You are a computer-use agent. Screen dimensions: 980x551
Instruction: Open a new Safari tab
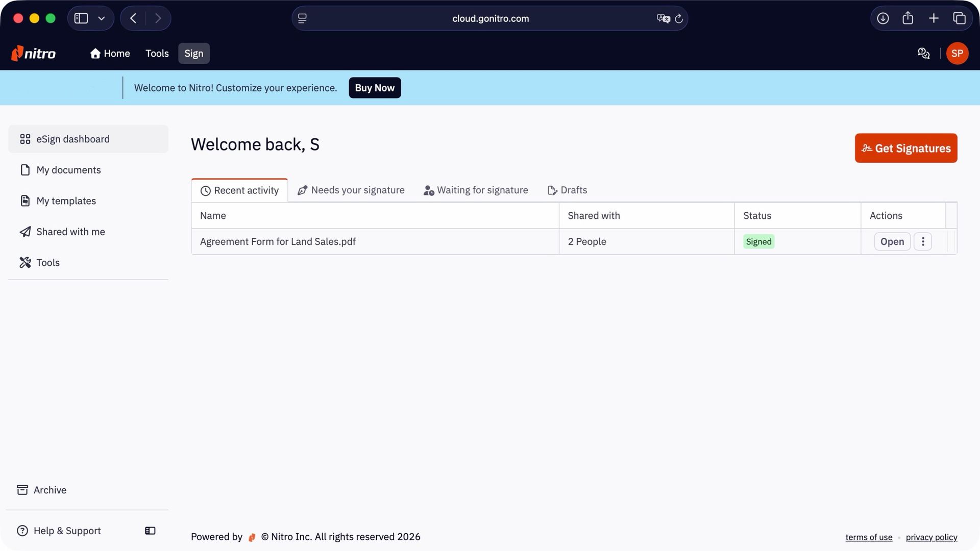pos(934,18)
